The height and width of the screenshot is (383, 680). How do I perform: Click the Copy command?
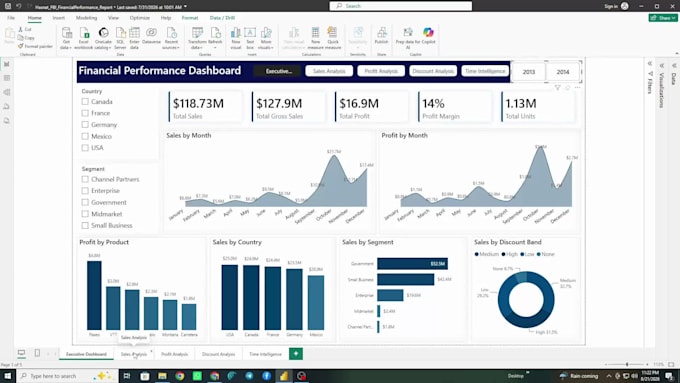click(x=26, y=38)
